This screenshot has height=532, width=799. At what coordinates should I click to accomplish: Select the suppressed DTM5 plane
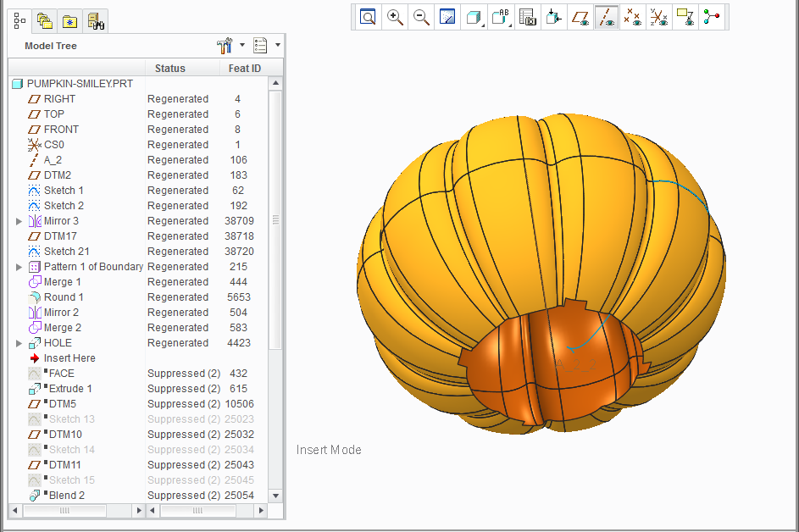(52, 404)
